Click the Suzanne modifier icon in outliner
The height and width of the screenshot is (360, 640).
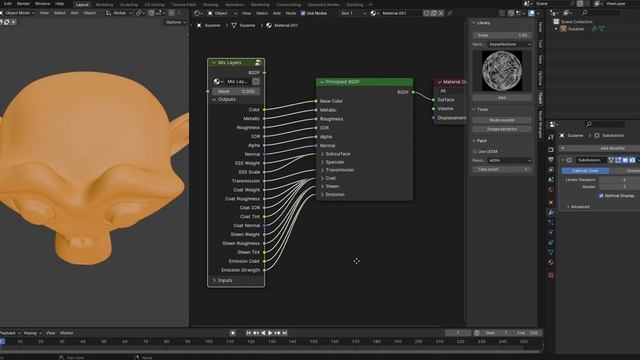pyautogui.click(x=594, y=29)
